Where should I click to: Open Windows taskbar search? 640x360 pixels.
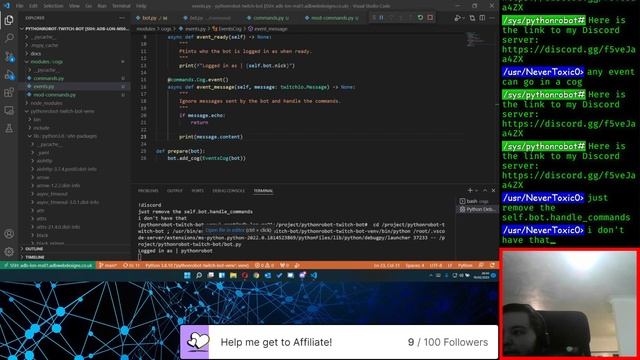199,276
